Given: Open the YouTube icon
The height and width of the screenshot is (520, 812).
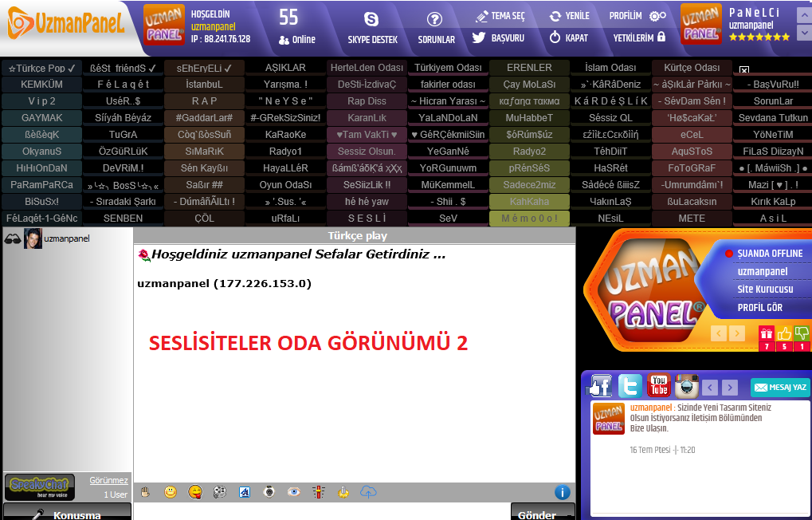Looking at the screenshot, I should (659, 386).
